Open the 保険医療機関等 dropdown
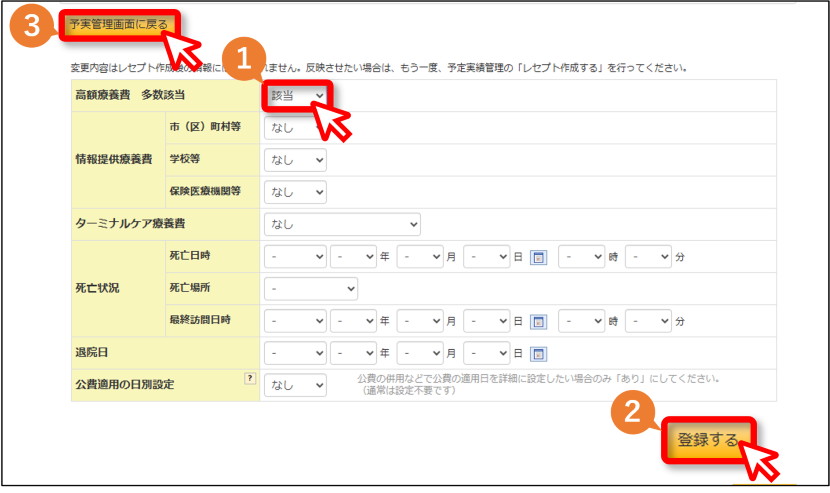The width and height of the screenshot is (830, 493). (295, 192)
